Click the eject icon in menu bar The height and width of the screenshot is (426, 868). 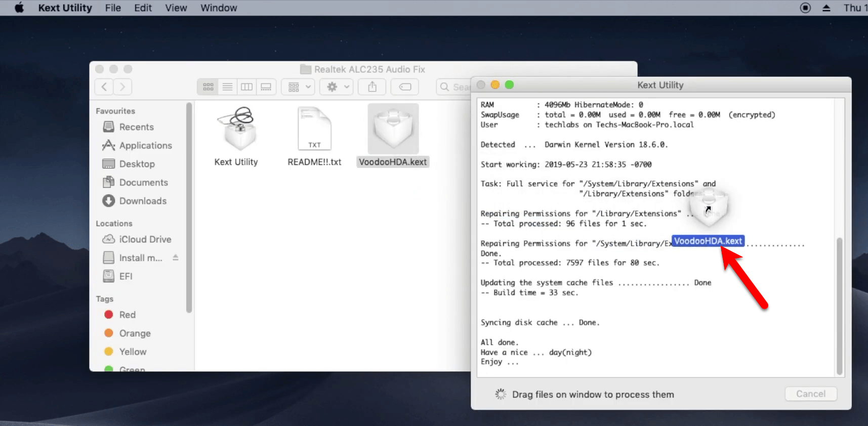coord(826,8)
